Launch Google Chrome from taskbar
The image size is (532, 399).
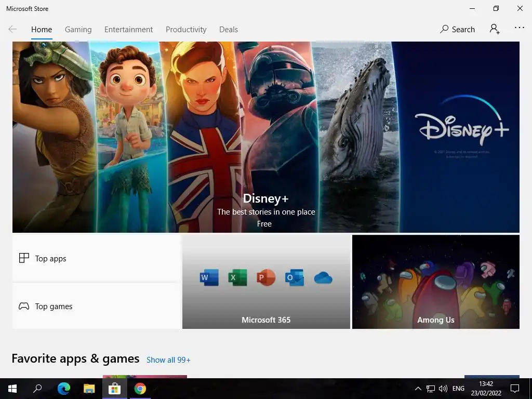click(140, 389)
